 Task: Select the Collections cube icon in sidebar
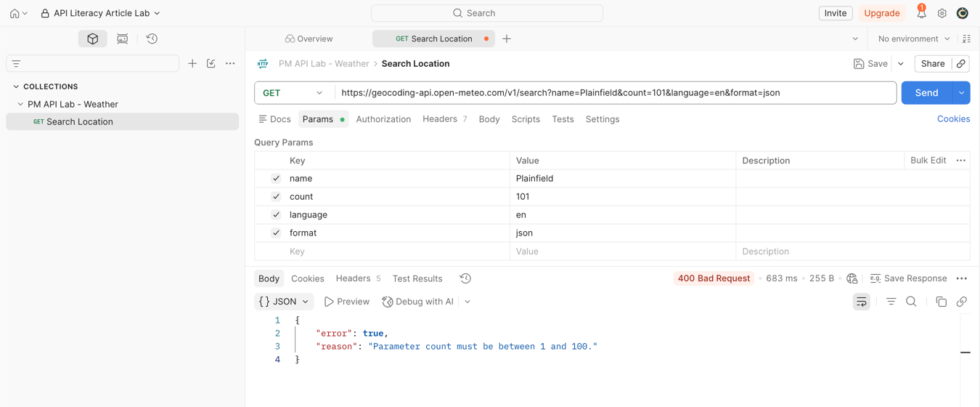click(93, 39)
